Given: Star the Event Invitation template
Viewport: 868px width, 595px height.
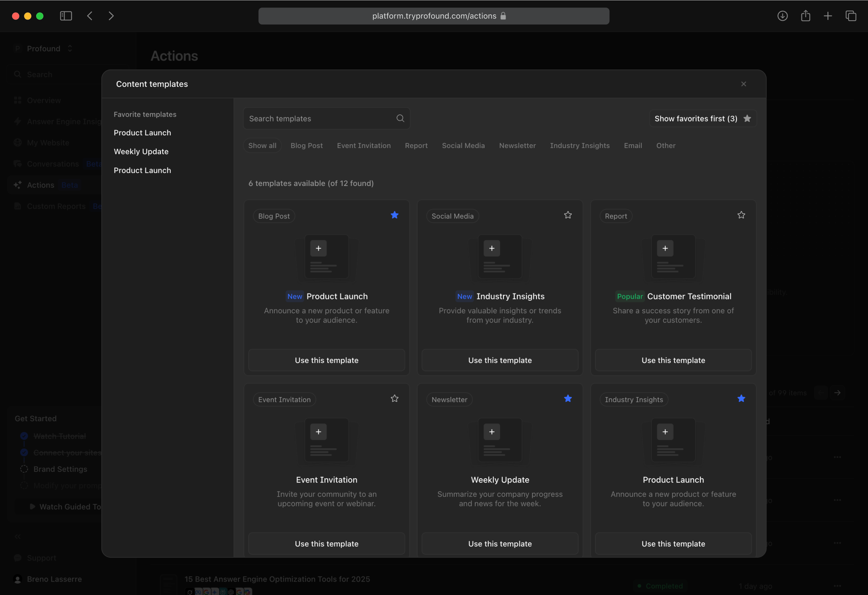Looking at the screenshot, I should click(394, 398).
